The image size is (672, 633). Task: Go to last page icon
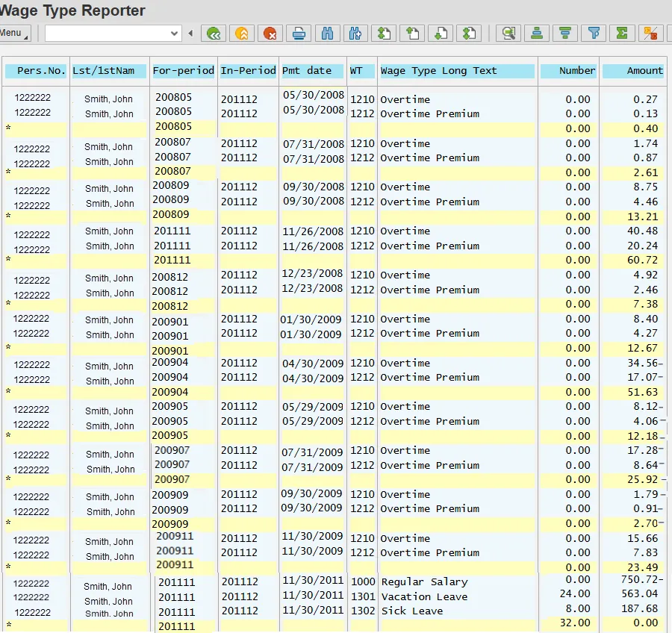[x=469, y=34]
